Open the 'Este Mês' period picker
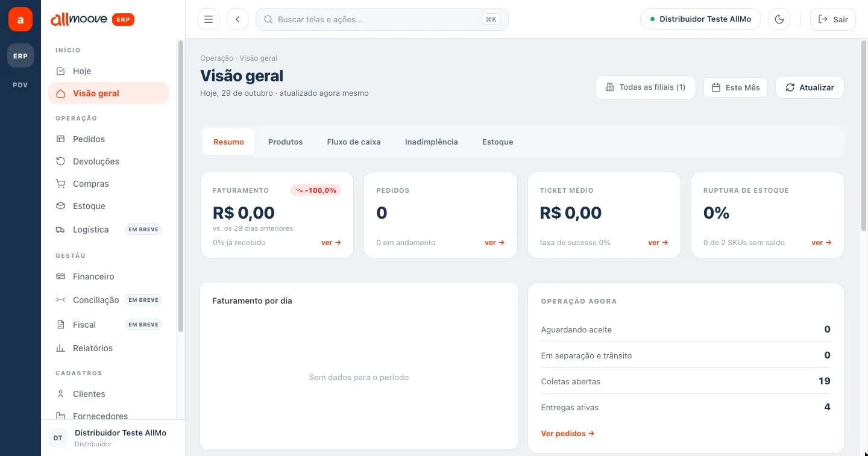The height and width of the screenshot is (456, 868). click(x=736, y=87)
